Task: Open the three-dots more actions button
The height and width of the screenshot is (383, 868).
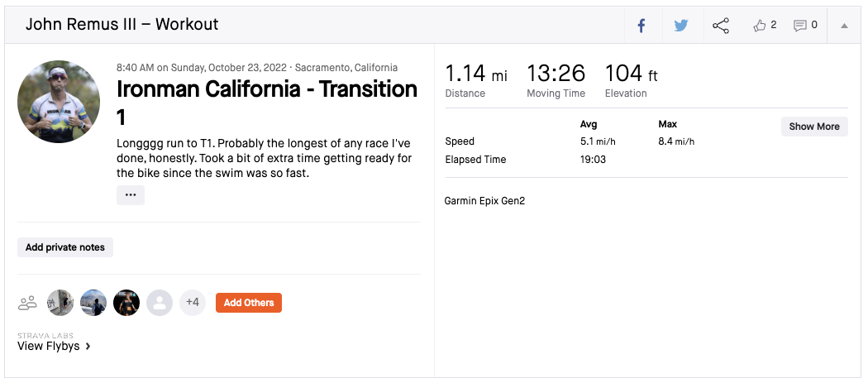Action: (131, 195)
